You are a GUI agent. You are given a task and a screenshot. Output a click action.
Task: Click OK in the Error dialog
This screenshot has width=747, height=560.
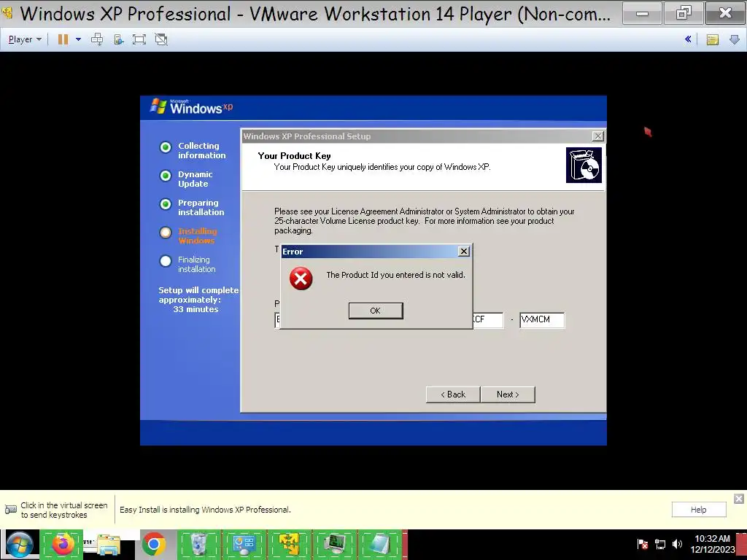[376, 311]
